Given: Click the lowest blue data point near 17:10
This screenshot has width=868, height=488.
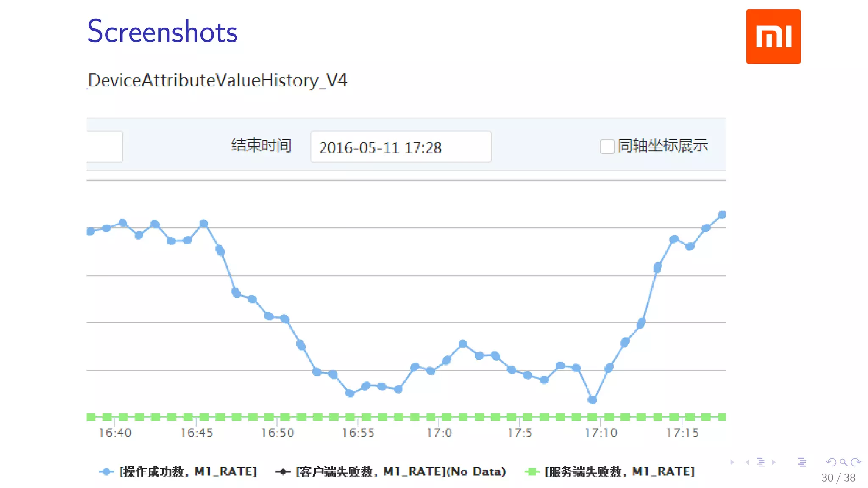Looking at the screenshot, I should [x=593, y=399].
